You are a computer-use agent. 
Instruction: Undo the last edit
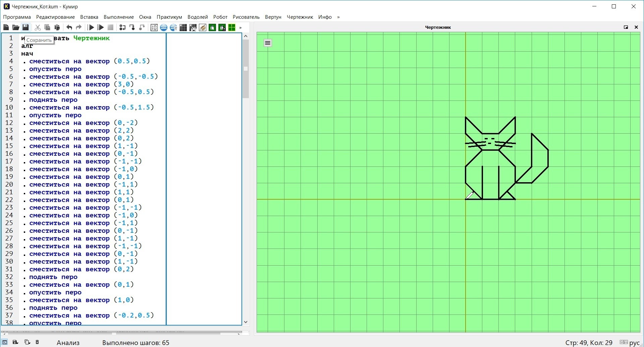tap(69, 27)
